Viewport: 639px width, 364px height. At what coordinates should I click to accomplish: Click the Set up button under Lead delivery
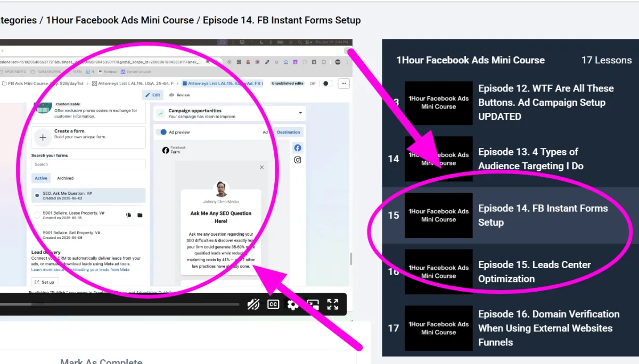click(x=45, y=282)
